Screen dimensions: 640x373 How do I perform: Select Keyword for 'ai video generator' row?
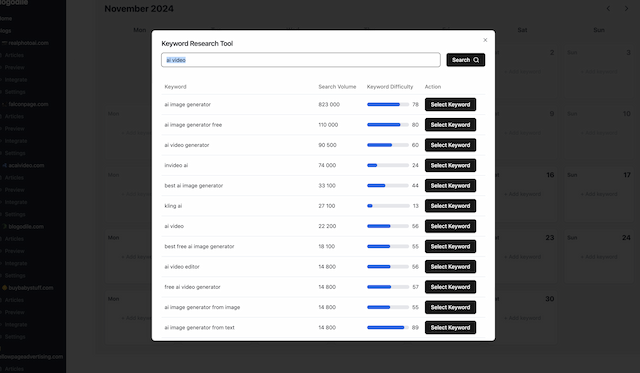[450, 145]
